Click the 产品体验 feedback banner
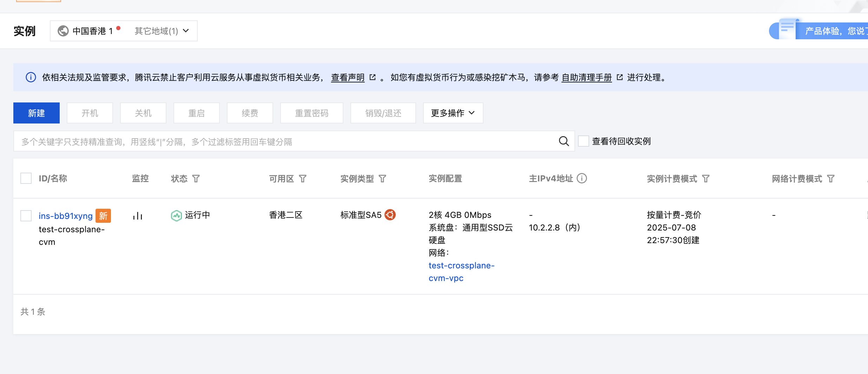Screen dimensions: 868x374 [x=818, y=31]
